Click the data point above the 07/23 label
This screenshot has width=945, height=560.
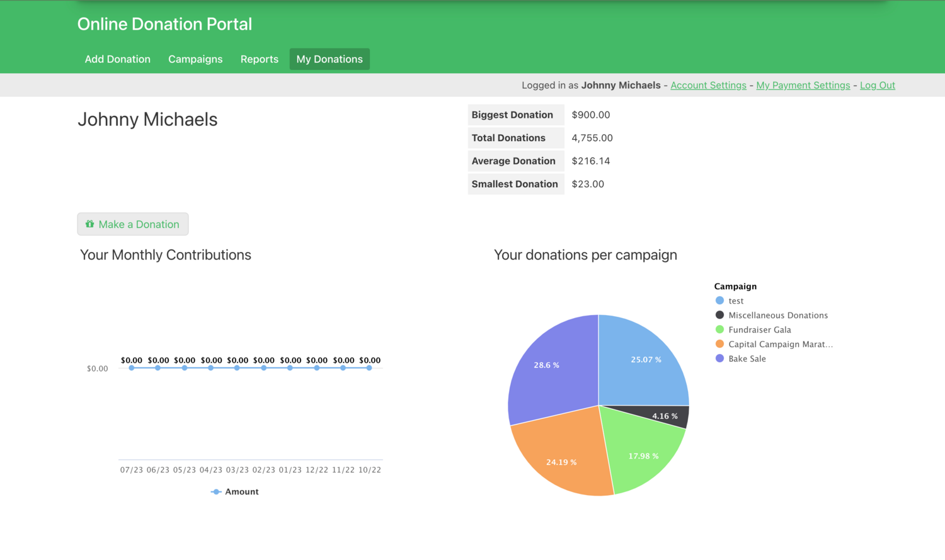131,369
